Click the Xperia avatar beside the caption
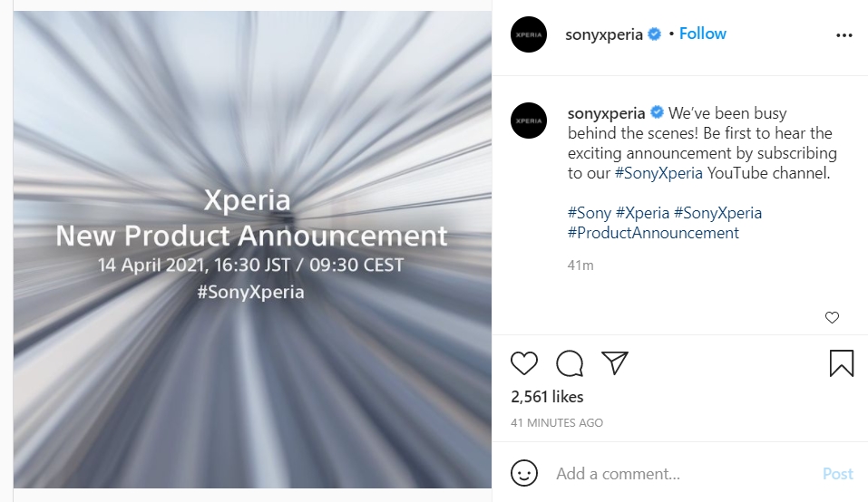This screenshot has height=502, width=868. 529,121
